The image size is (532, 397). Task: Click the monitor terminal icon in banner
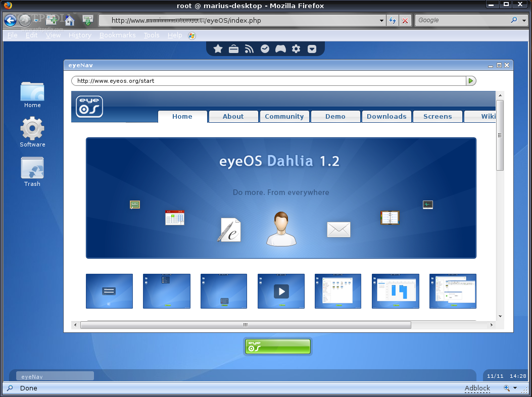click(x=428, y=205)
